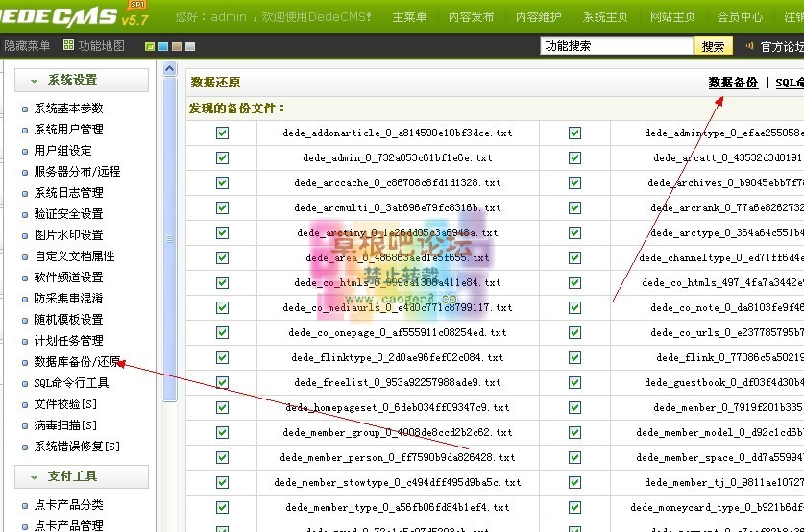Screen dimensions: 804x532
Task: Open the 数据备份 link
Action: [x=733, y=83]
